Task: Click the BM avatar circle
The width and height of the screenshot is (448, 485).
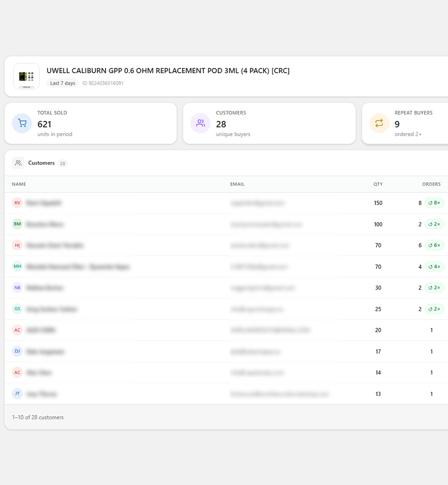Action: tap(18, 224)
